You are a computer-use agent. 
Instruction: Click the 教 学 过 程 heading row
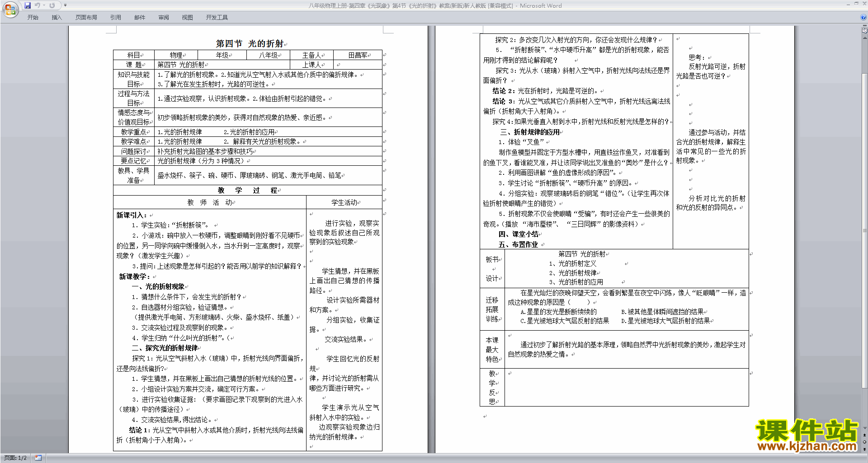(248, 191)
